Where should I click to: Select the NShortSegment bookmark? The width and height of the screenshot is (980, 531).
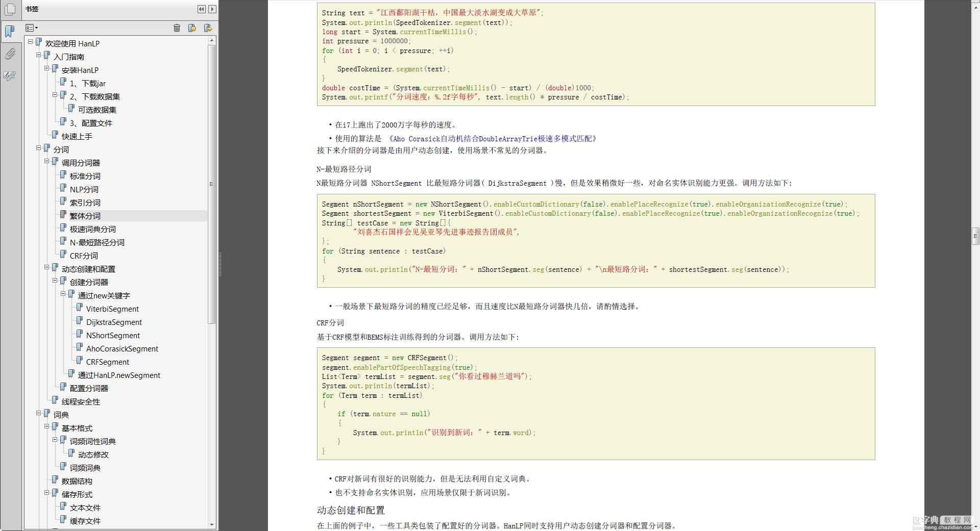pos(113,335)
